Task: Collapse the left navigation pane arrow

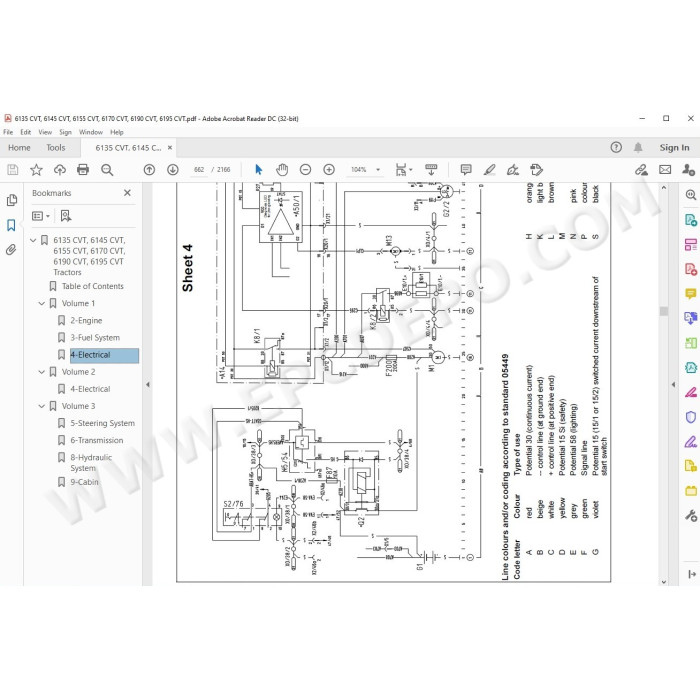Action: click(x=148, y=384)
